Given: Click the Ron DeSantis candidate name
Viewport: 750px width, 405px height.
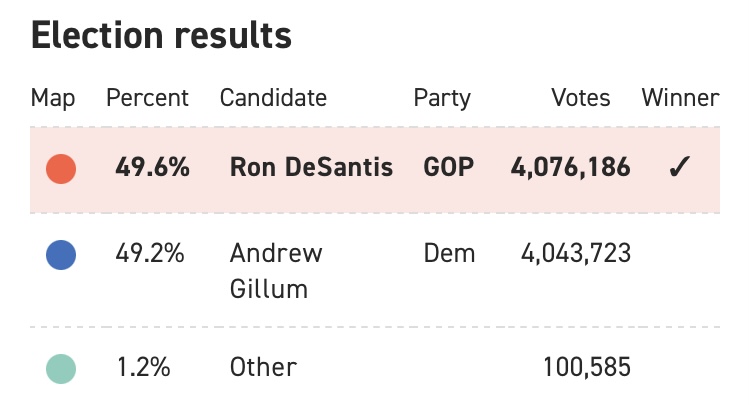Looking at the screenshot, I should tap(311, 167).
